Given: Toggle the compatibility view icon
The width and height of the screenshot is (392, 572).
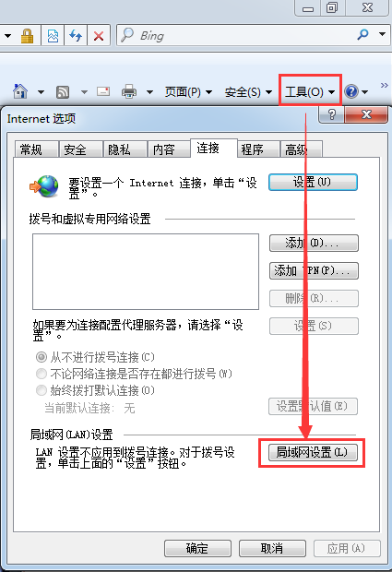Looking at the screenshot, I should click(x=53, y=35).
